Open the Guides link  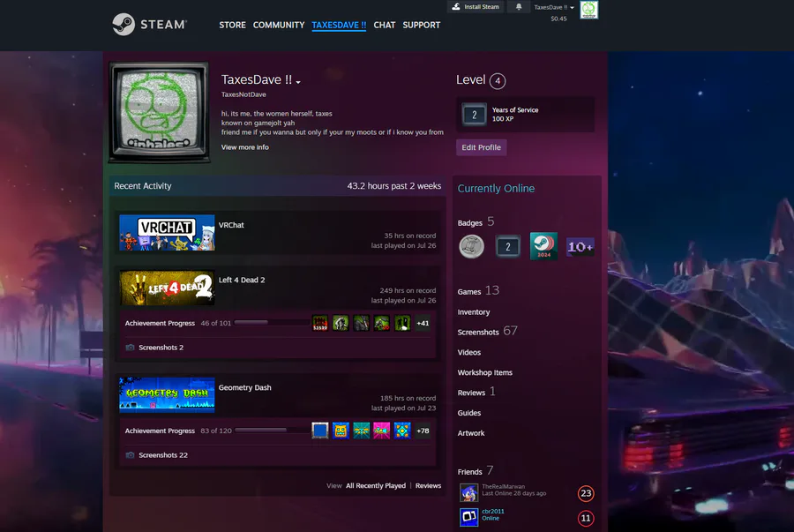pyautogui.click(x=469, y=413)
